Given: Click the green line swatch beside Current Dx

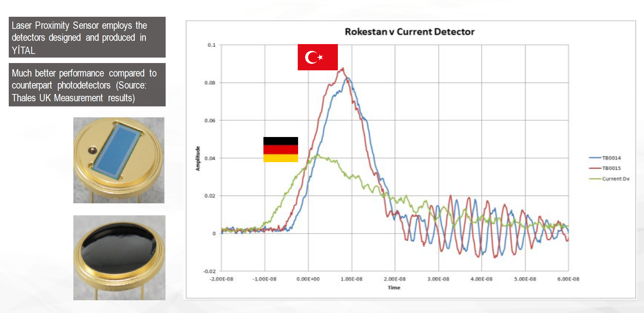Looking at the screenshot, I should (595, 179).
